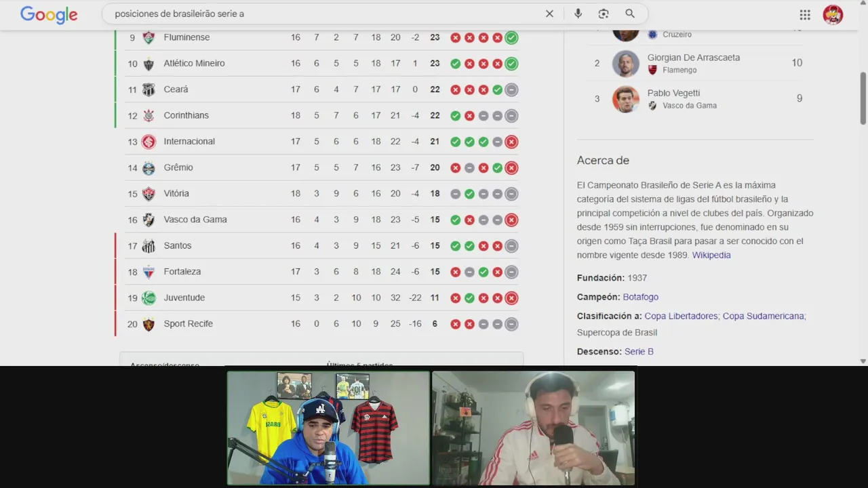Select the Corinthians team name
This screenshot has height=488, width=868.
pyautogui.click(x=186, y=115)
